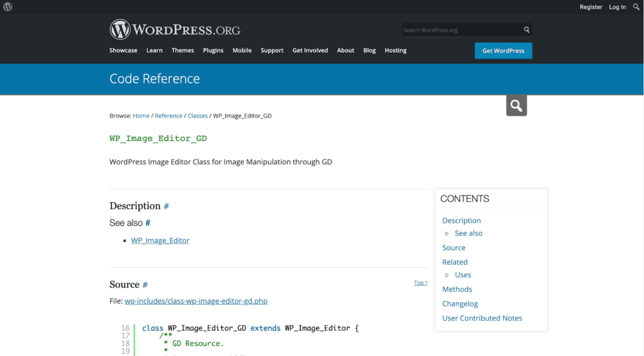Jump back using the Top link

pos(421,283)
